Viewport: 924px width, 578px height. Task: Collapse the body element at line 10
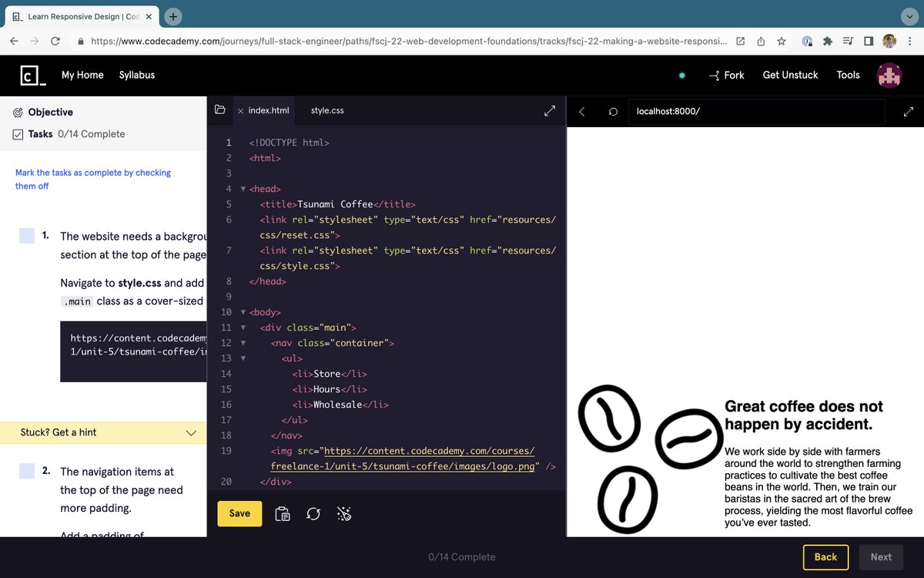[243, 312]
